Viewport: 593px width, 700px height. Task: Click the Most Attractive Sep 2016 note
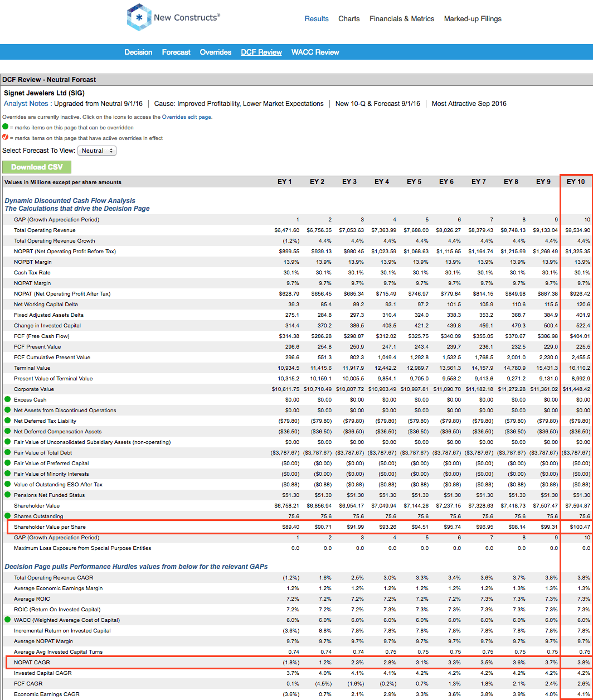point(469,104)
